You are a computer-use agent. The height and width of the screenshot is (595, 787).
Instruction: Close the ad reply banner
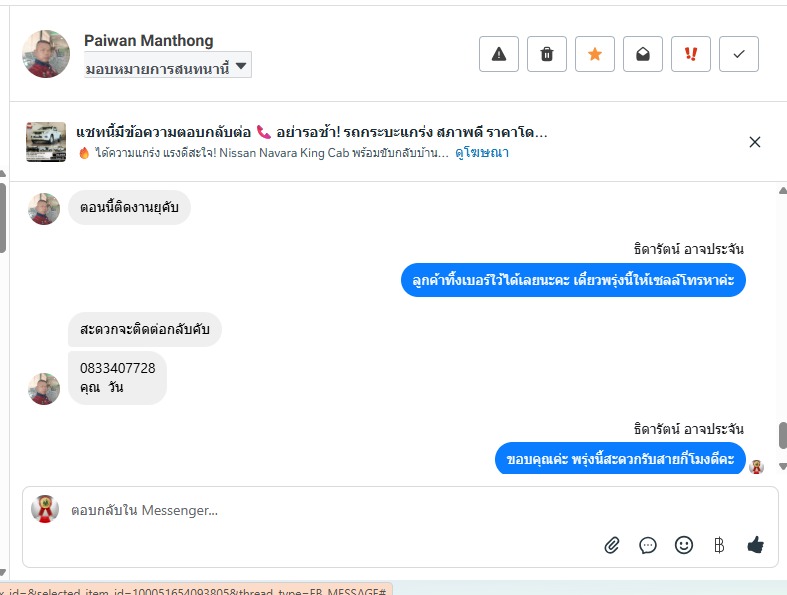(x=754, y=142)
